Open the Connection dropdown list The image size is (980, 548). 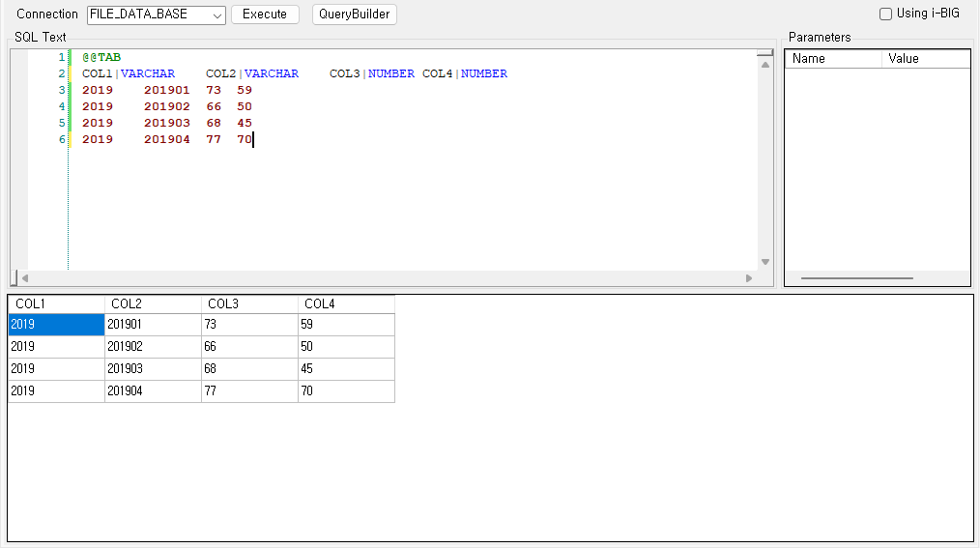(216, 15)
